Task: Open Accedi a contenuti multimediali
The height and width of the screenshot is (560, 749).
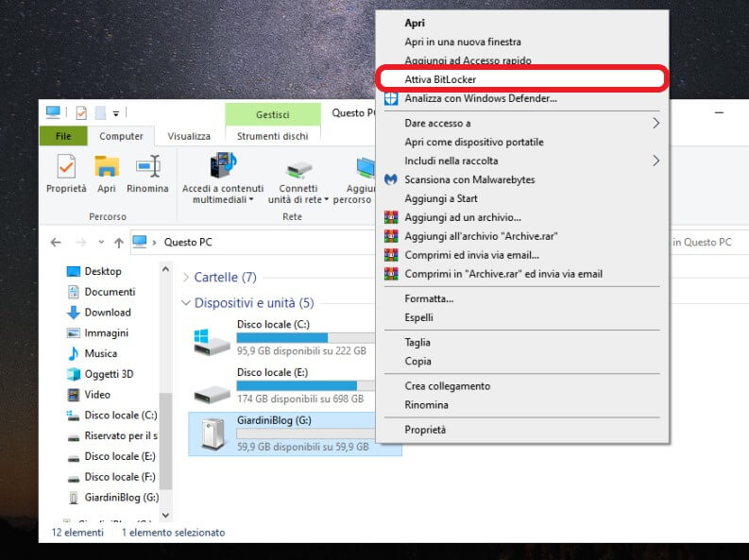Action: (x=223, y=178)
